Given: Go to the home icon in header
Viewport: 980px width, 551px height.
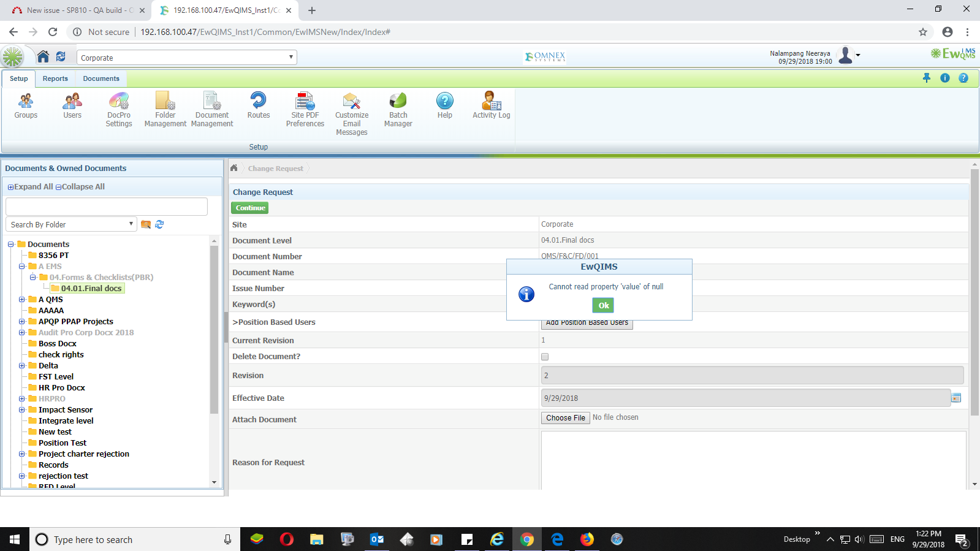Looking at the screenshot, I should [43, 56].
